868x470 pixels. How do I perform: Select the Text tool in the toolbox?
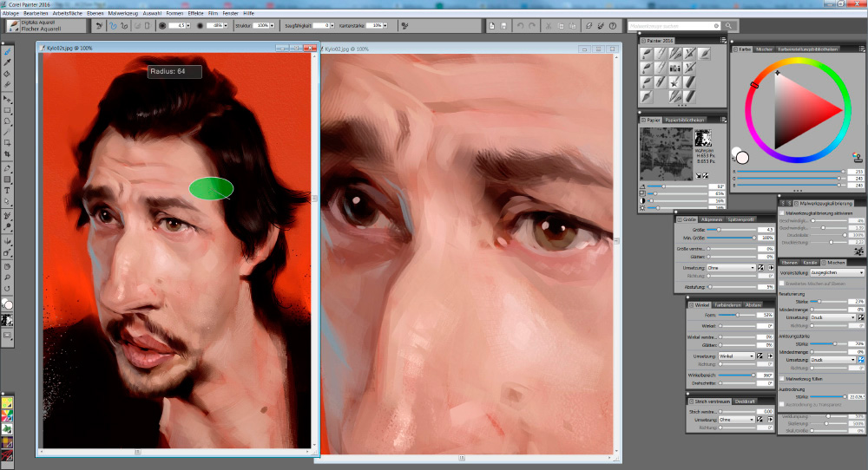[x=8, y=189]
